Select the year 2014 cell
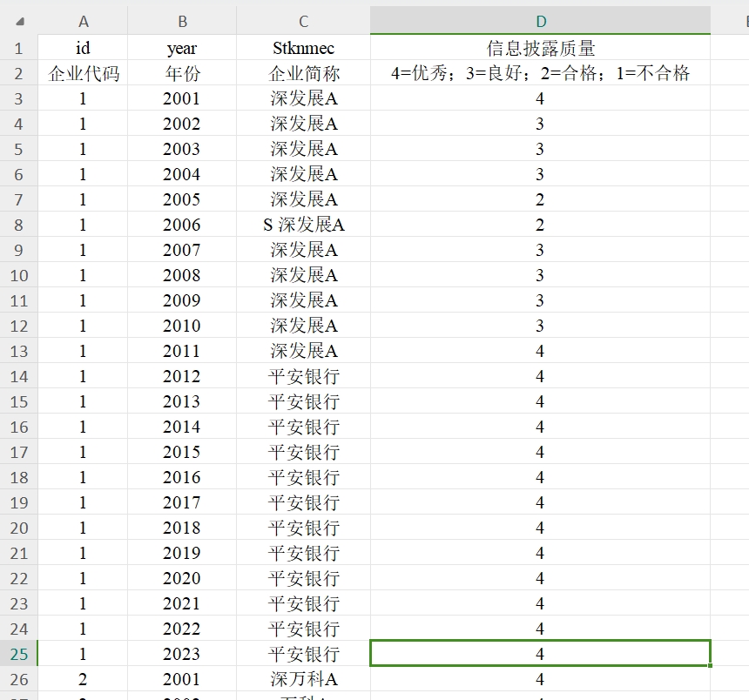Viewport: 749px width, 700px height. 182,427
